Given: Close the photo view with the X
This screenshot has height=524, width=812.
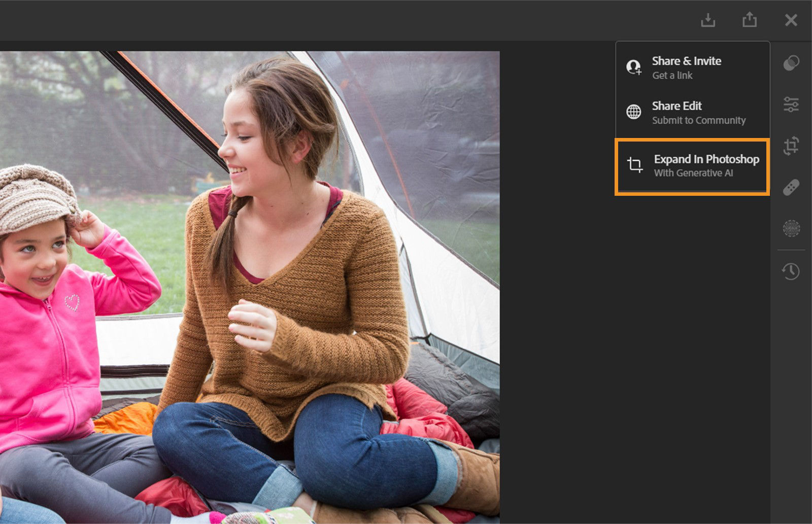Looking at the screenshot, I should point(791,20).
